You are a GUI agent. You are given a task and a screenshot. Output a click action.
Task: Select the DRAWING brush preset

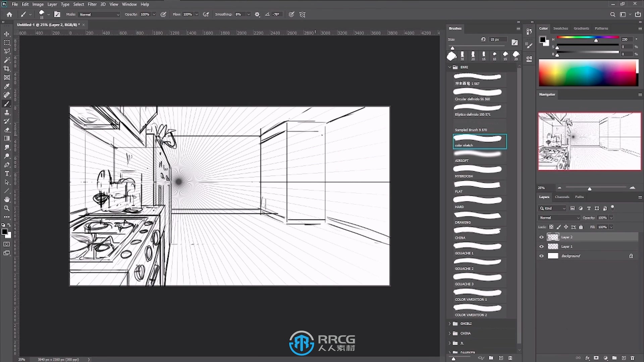479,218
